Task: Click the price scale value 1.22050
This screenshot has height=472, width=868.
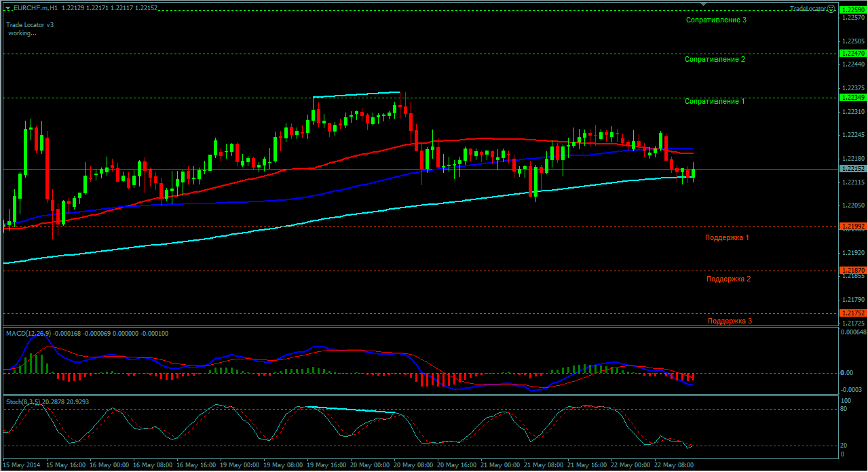Action: coord(854,205)
